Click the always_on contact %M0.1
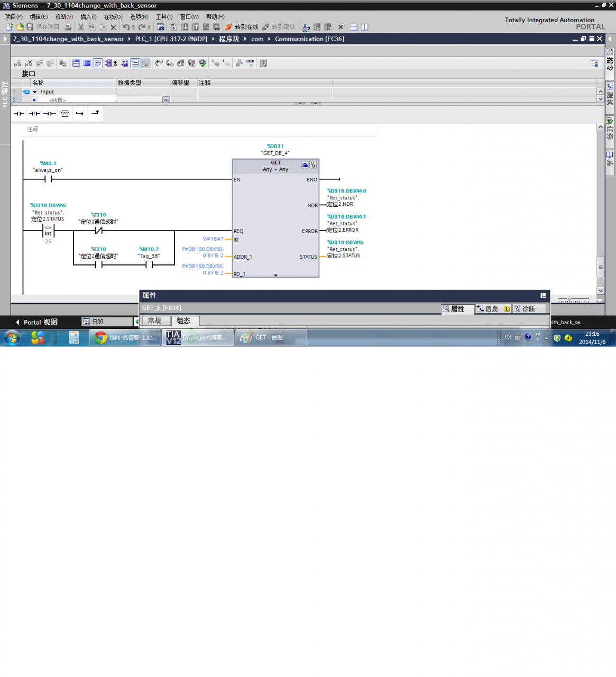This screenshot has width=616, height=677. click(48, 179)
